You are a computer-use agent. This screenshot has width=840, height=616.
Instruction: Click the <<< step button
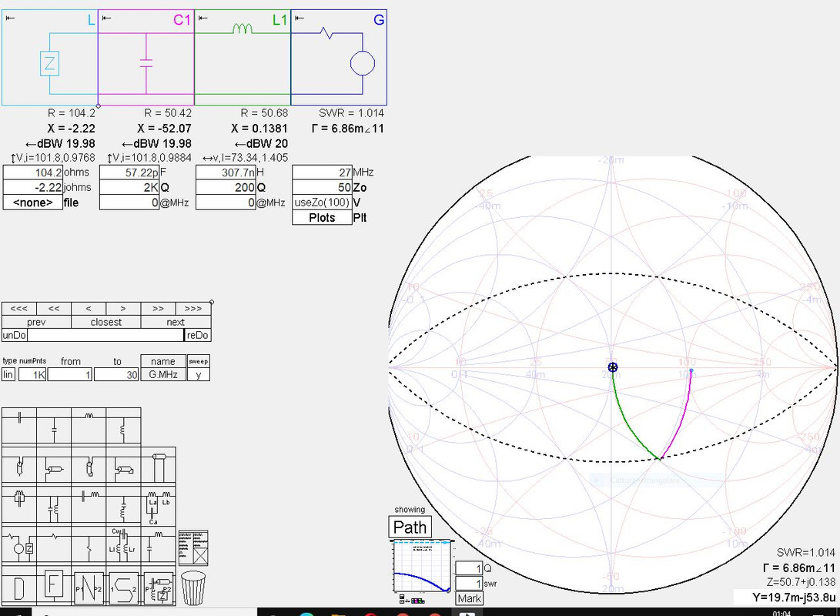(x=18, y=309)
